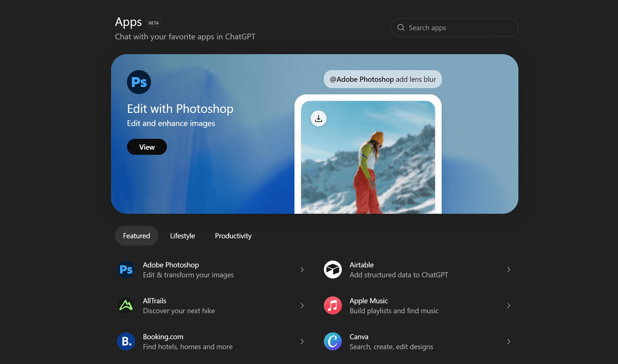Viewport: 618px width, 364px height.
Task: Click the Booking.com app icon
Action: tap(126, 341)
